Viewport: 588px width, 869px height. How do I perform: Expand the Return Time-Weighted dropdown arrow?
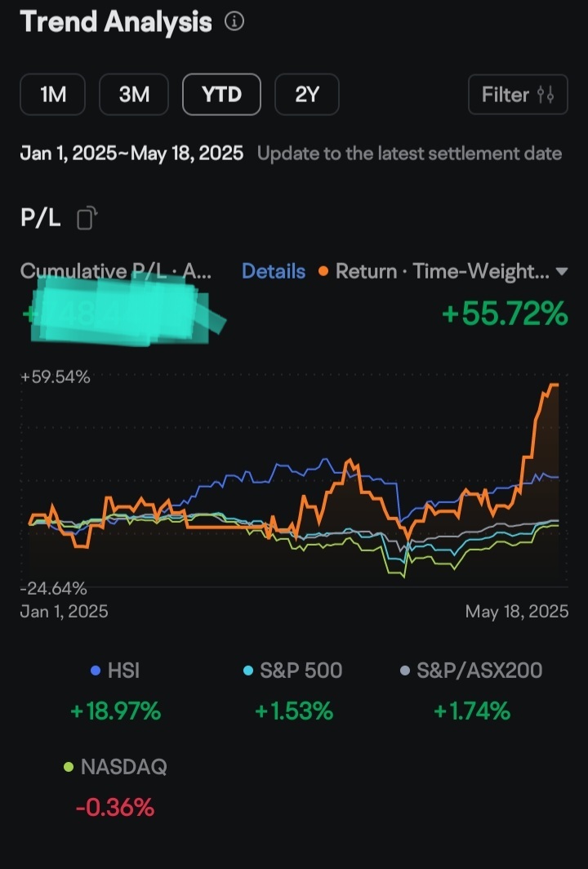pyautogui.click(x=561, y=271)
